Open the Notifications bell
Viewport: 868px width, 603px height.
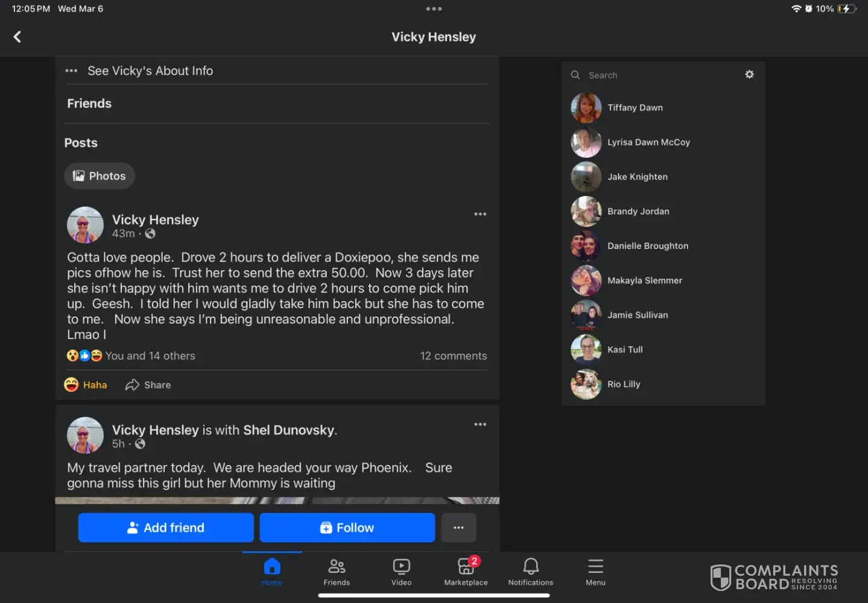530,571
